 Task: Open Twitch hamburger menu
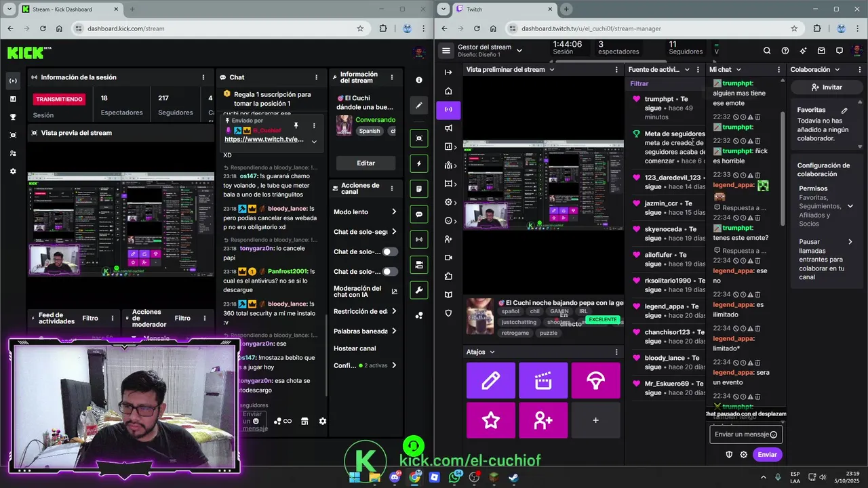tap(446, 50)
